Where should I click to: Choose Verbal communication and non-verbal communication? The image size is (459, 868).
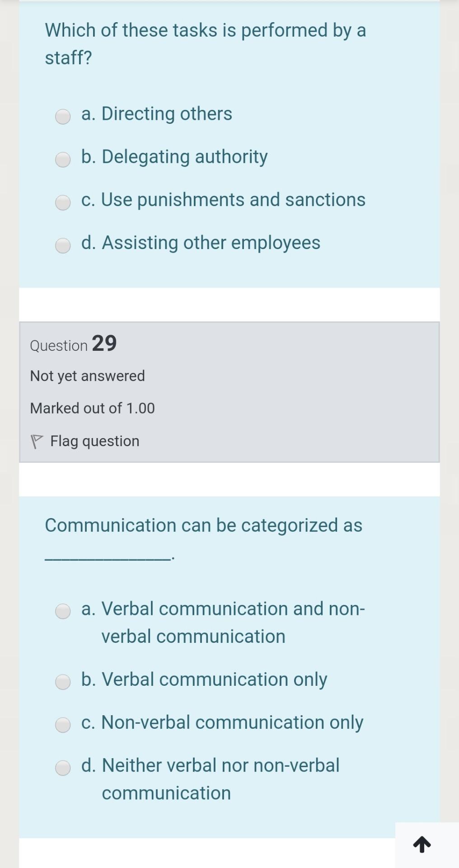pos(63,612)
